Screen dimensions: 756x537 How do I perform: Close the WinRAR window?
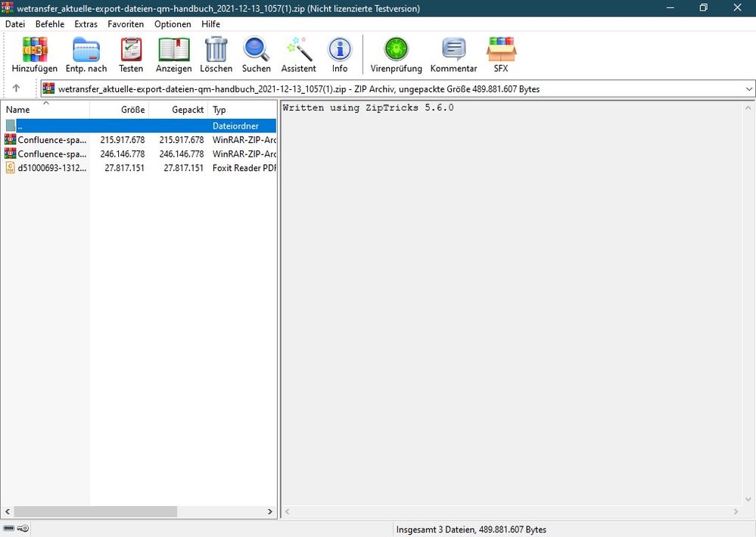pos(737,8)
